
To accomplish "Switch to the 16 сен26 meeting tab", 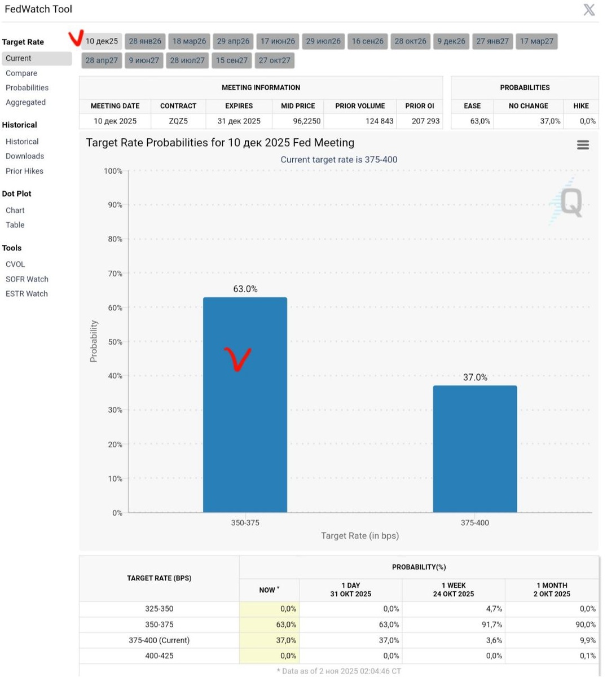I will 367,41.
